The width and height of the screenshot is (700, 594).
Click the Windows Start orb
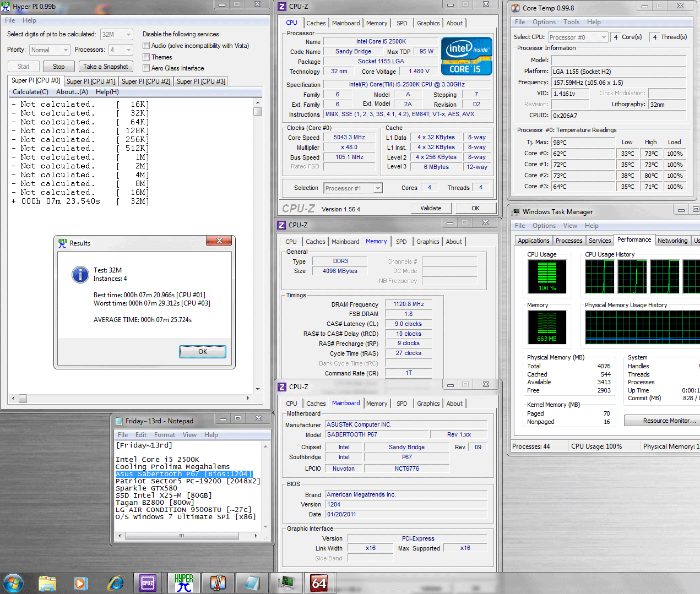[x=13, y=583]
